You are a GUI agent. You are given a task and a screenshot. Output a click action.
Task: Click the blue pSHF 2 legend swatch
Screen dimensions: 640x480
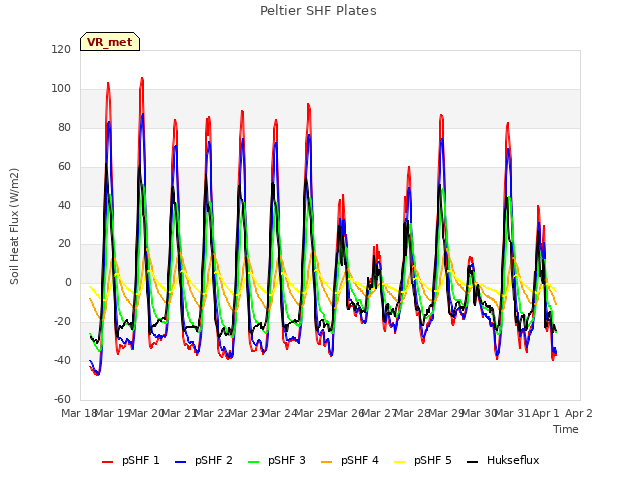[x=180, y=462]
